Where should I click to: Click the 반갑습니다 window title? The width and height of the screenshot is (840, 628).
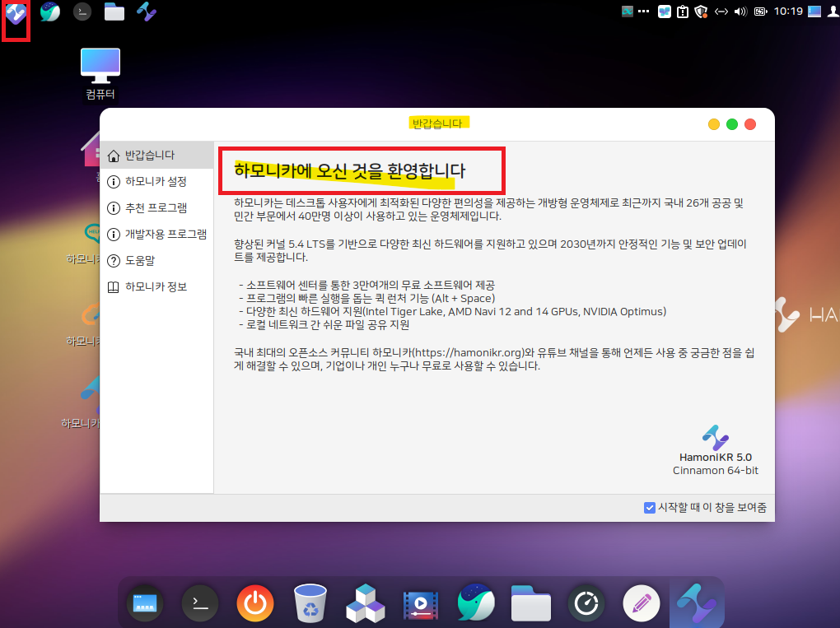tap(437, 123)
